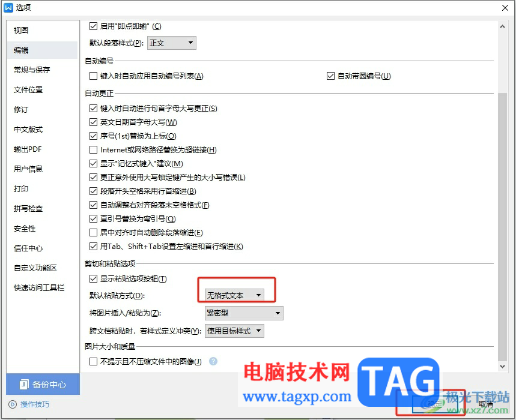
Task: Toggle 显示"记忆式键入"建议 checkbox
Action: coord(94,163)
